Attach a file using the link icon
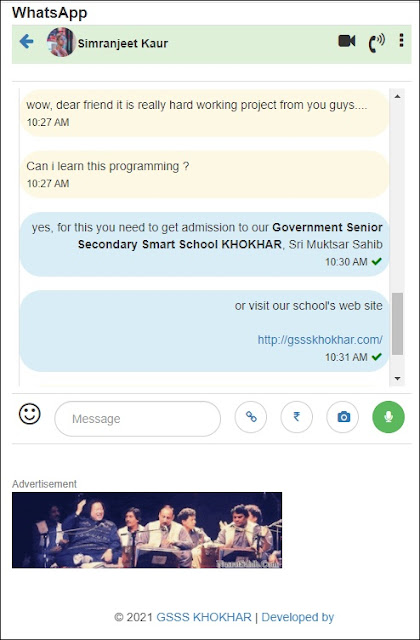The image size is (420, 640). tap(251, 417)
